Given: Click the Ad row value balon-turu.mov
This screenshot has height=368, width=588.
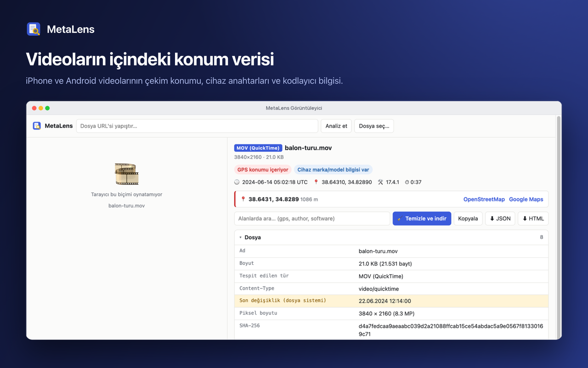Looking at the screenshot, I should click(x=378, y=251).
